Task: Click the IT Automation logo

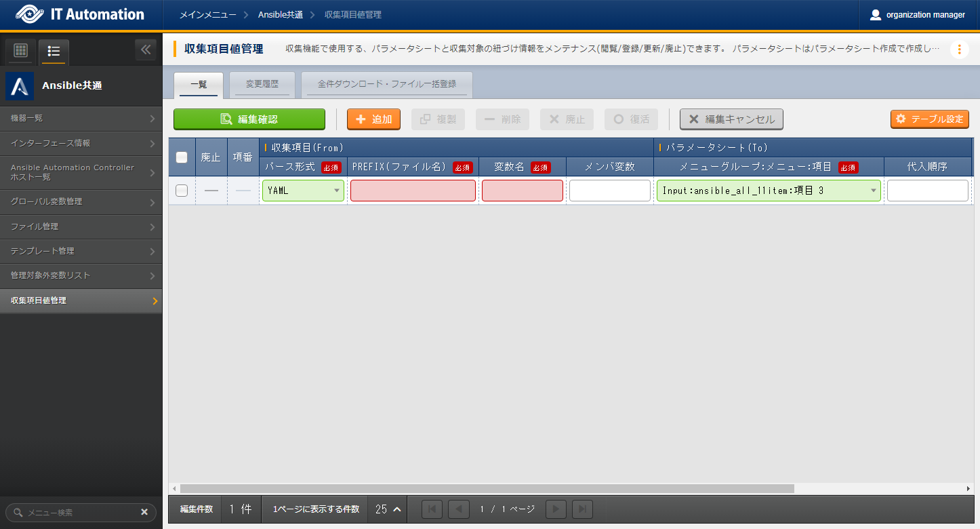Action: pos(80,15)
